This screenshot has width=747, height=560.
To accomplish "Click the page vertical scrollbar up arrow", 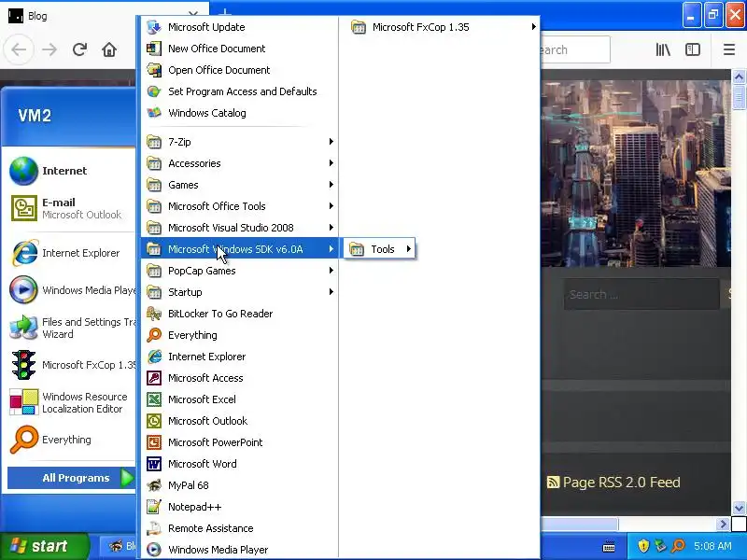I will (x=739, y=77).
